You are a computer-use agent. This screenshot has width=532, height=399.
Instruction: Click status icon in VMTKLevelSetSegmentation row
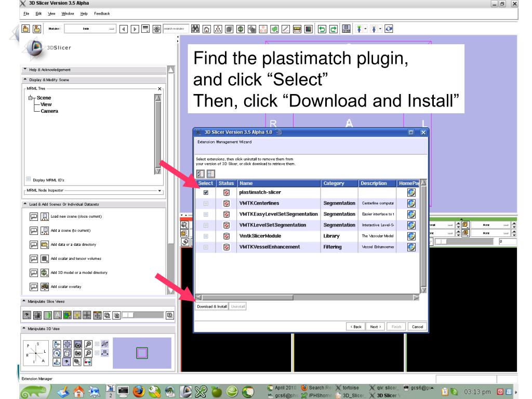coord(227,225)
